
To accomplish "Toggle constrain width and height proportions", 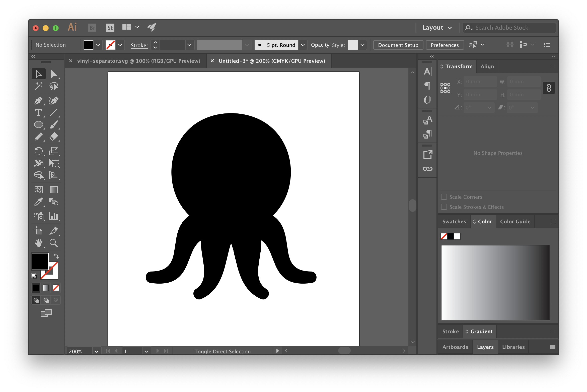I will [x=549, y=88].
